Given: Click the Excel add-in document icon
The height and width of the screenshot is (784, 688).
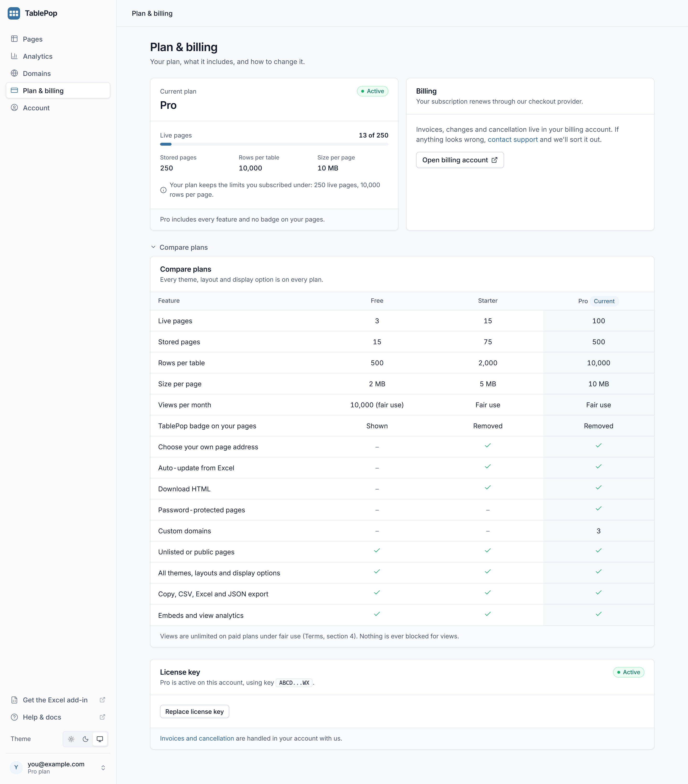Looking at the screenshot, I should [14, 700].
